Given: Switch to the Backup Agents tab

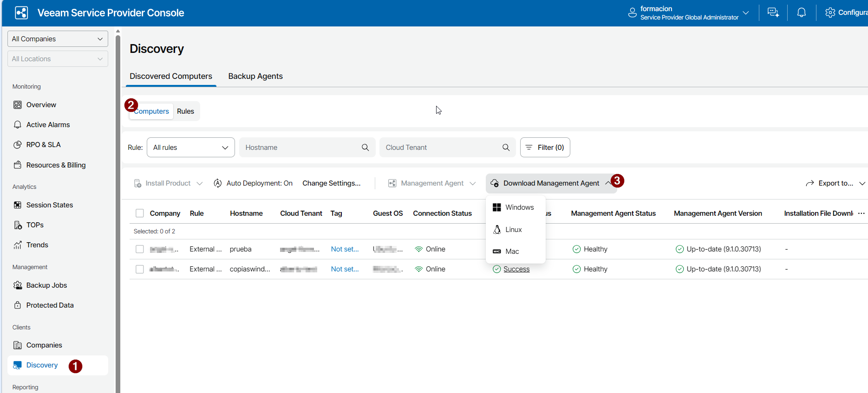Looking at the screenshot, I should 255,76.
